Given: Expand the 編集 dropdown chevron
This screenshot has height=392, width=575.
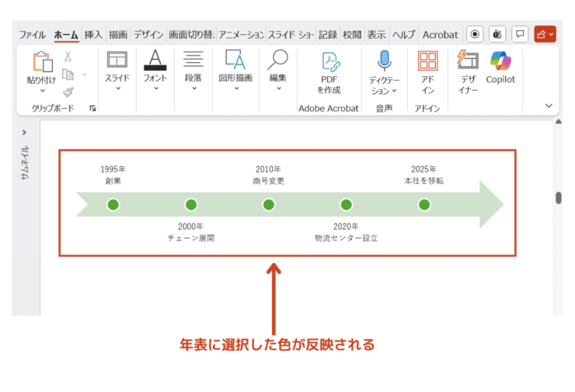Looking at the screenshot, I should (279, 88).
